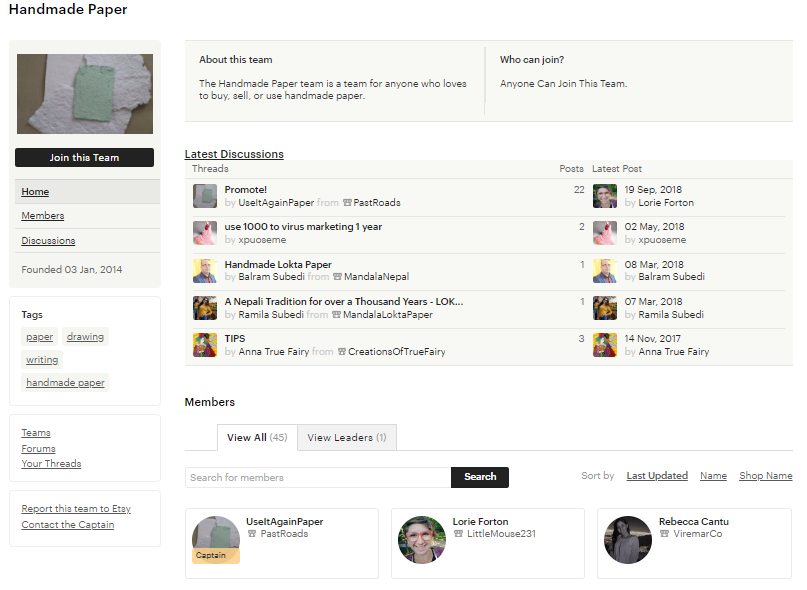Click the shop icon beside MandalaLoktaPaper

click(336, 315)
